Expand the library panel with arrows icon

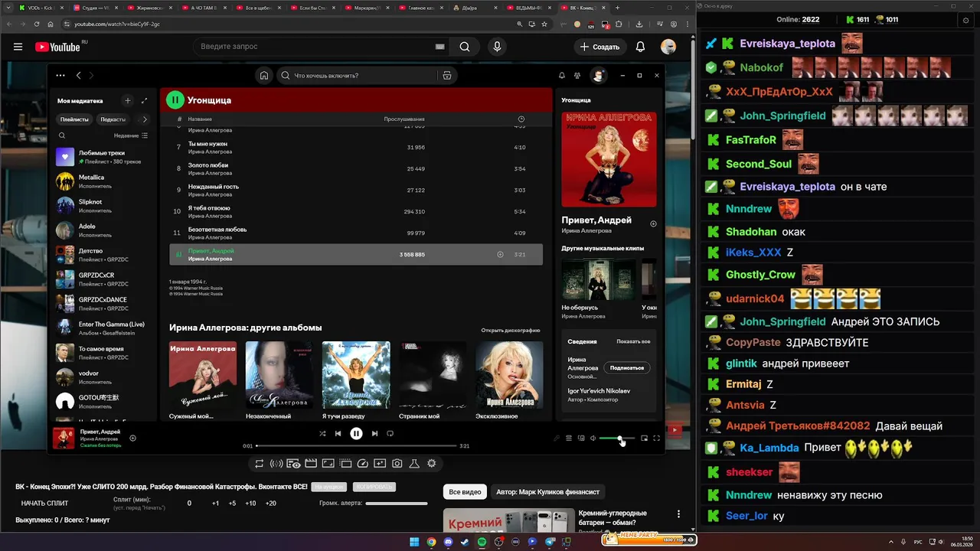[145, 100]
